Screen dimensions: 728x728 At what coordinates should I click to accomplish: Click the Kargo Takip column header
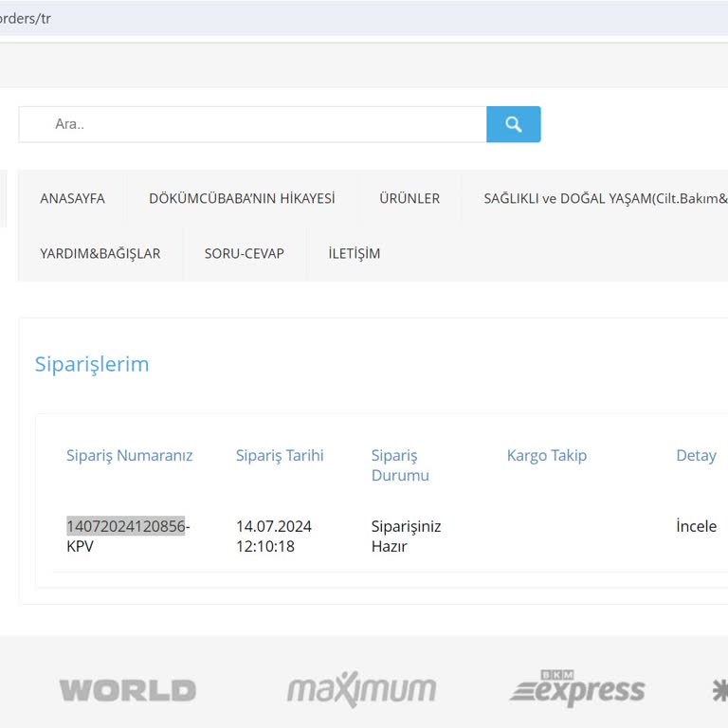(547, 455)
